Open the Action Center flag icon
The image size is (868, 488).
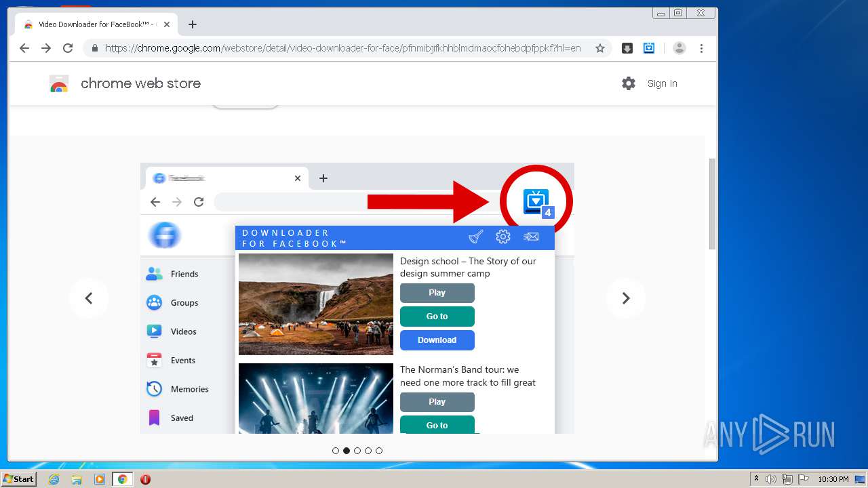pyautogui.click(x=802, y=479)
